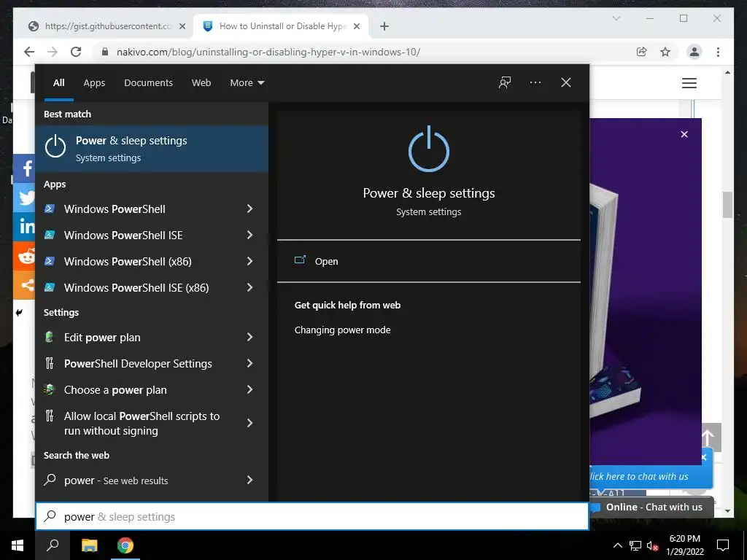747x560 pixels.
Task: Click the share page icon in address bar
Action: pyautogui.click(x=642, y=52)
